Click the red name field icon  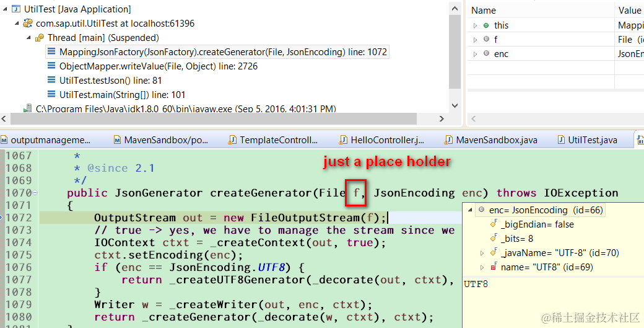[494, 267]
